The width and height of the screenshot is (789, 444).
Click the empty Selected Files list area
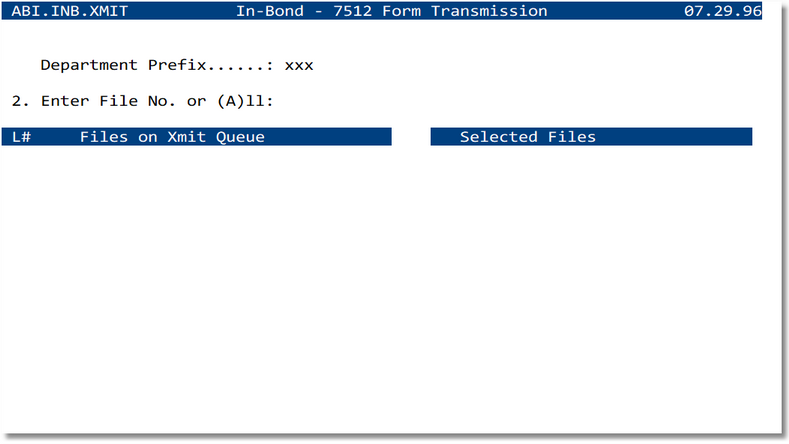[x=590, y=280]
